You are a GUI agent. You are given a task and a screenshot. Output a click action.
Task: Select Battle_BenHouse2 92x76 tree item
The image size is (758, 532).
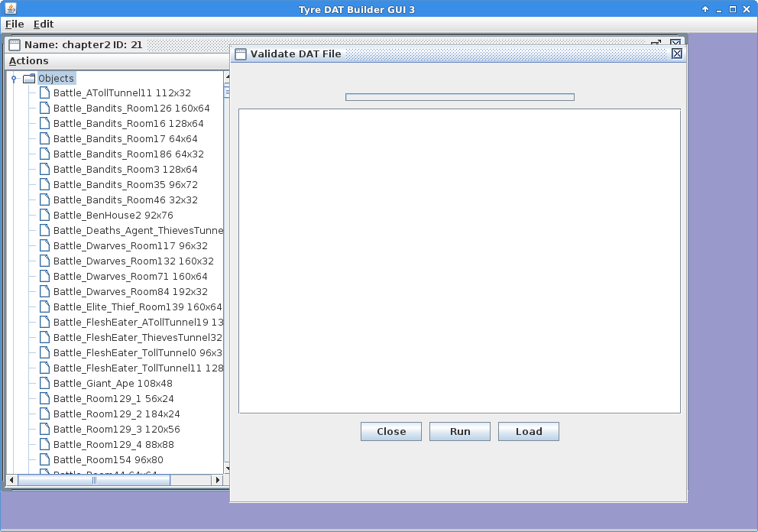pos(113,216)
